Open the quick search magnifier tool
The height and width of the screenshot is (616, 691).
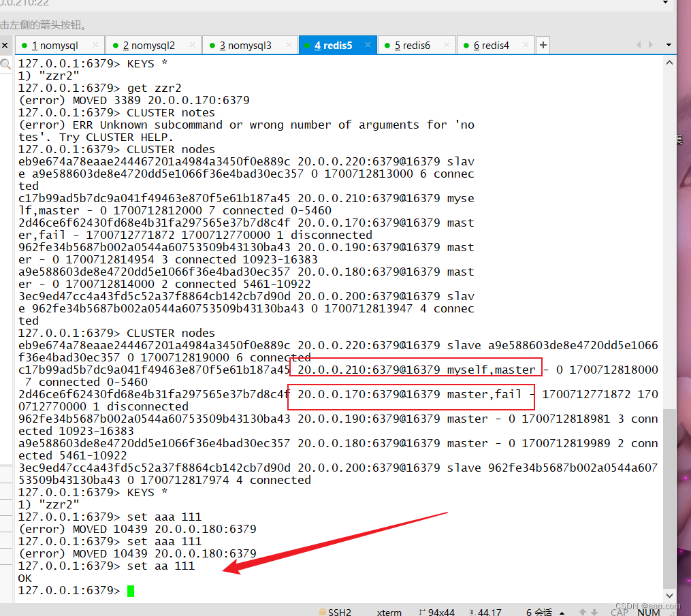(x=6, y=63)
